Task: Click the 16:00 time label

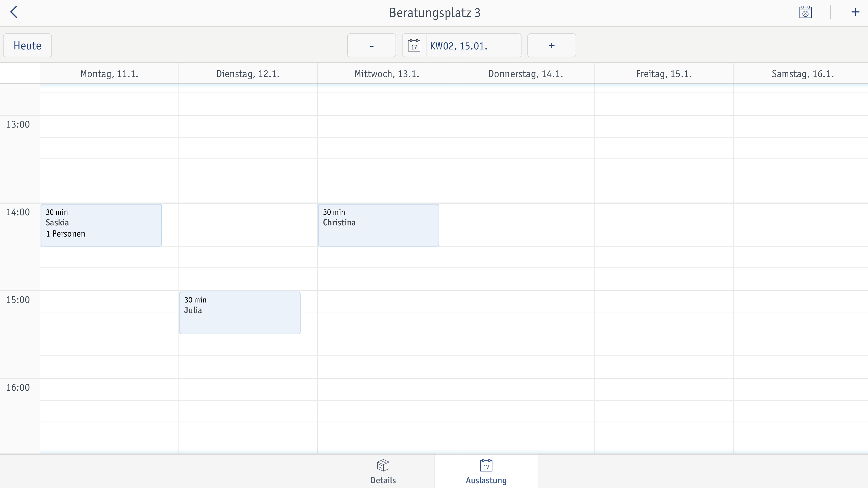Action: (18, 388)
